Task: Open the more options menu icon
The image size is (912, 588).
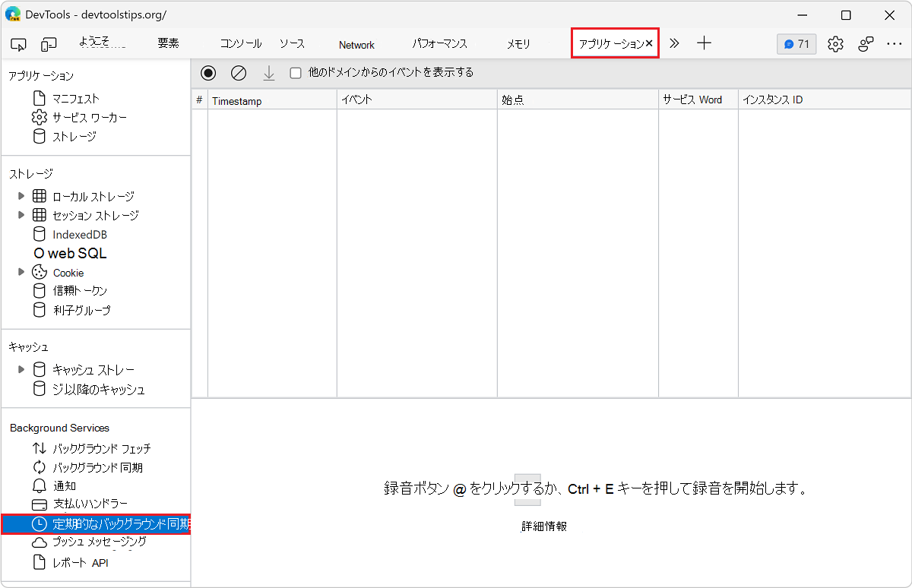Action: tap(895, 43)
